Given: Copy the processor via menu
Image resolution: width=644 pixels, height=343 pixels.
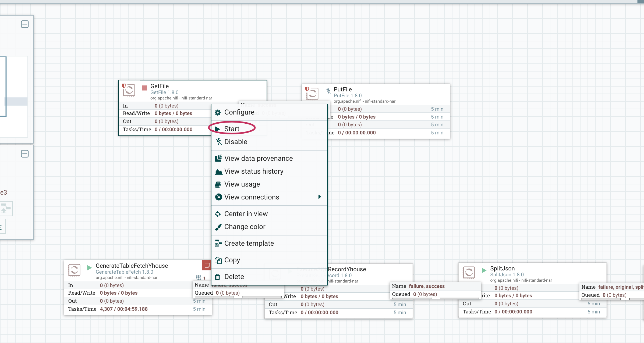Looking at the screenshot, I should click(x=269, y=260).
